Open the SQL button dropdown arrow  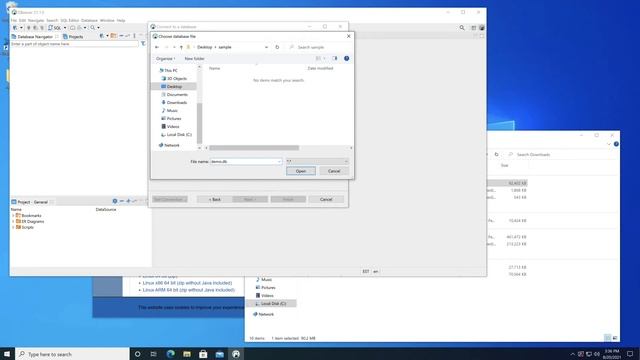(64, 28)
